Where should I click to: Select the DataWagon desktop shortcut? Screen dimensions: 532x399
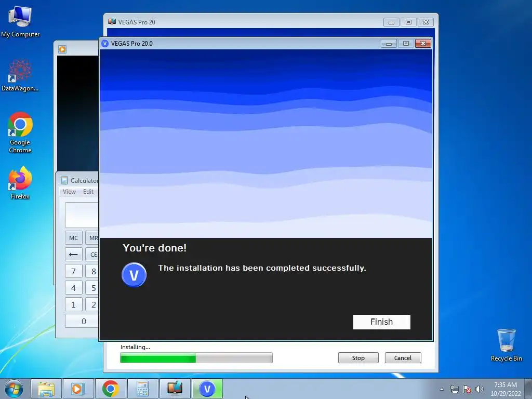[x=20, y=76]
